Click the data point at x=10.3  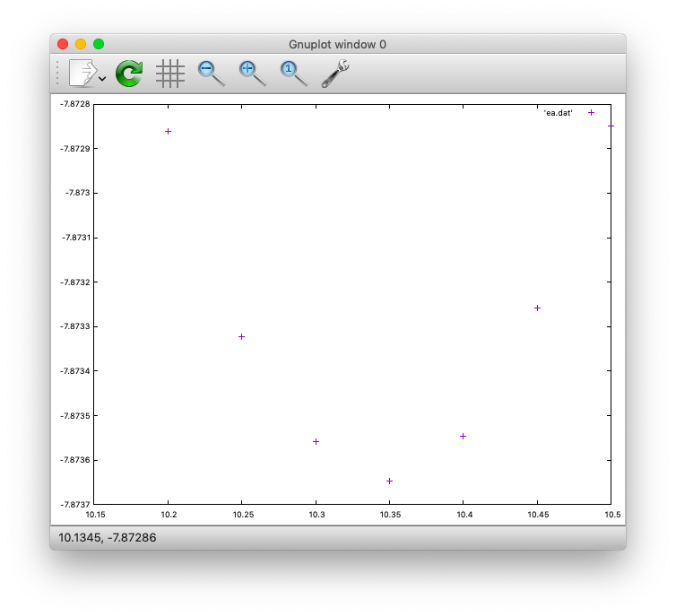click(x=316, y=441)
